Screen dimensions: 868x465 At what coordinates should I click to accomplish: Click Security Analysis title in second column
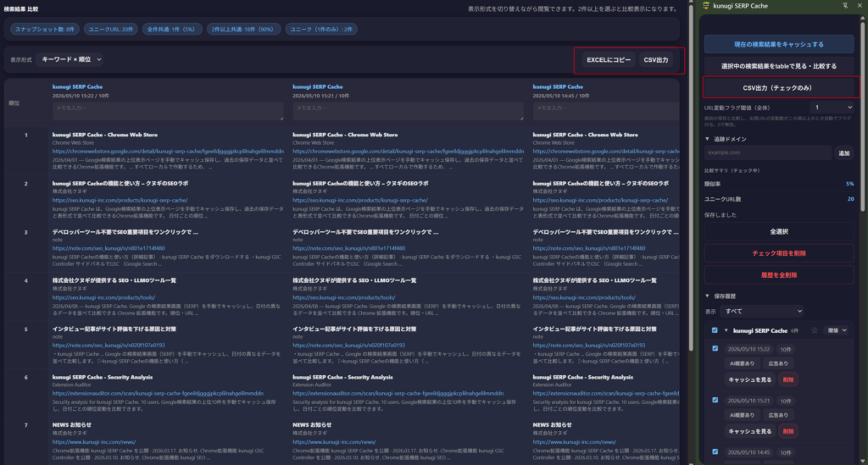coord(342,377)
